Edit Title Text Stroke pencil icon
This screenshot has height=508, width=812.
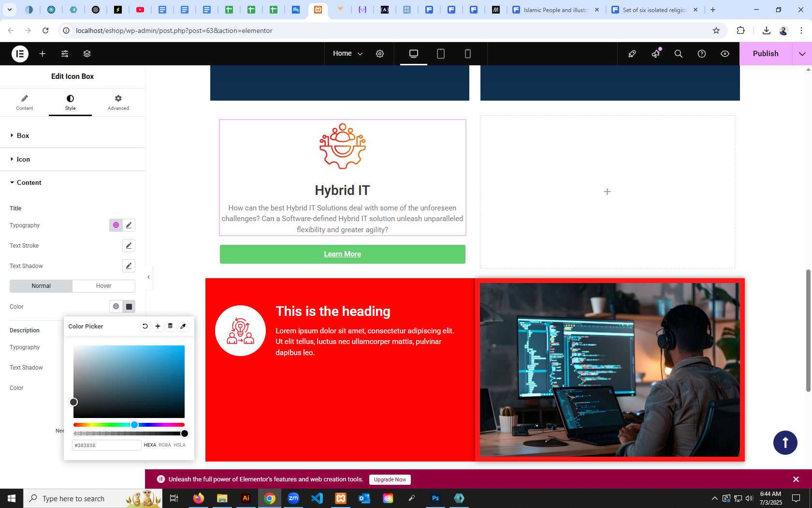[x=129, y=246]
